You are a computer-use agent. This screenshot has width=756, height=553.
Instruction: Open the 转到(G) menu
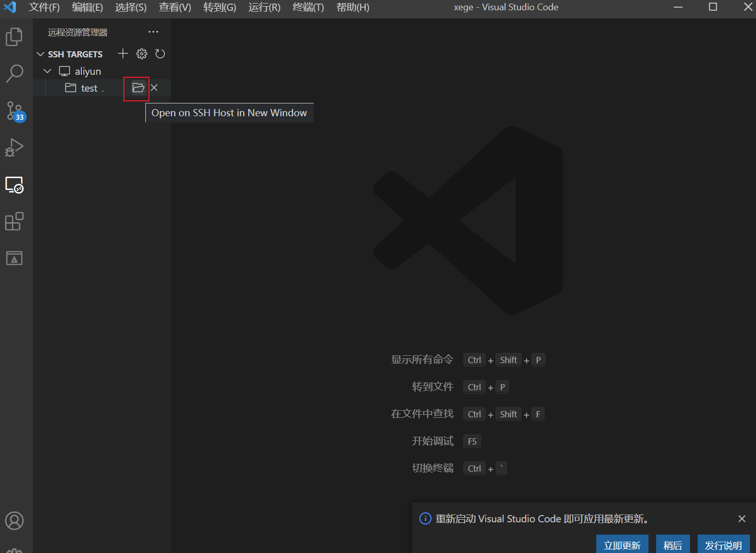coord(220,7)
